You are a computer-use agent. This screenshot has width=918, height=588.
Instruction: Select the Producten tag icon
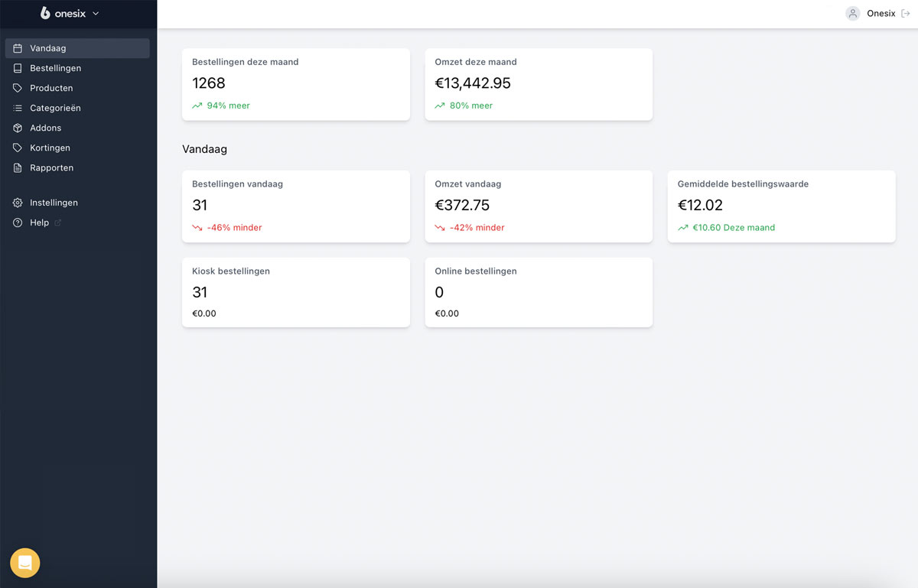click(18, 88)
